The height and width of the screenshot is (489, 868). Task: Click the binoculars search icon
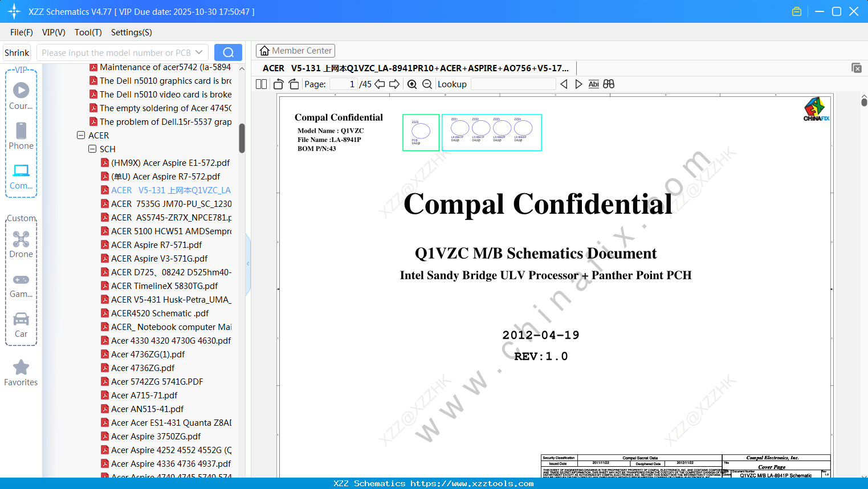(609, 84)
